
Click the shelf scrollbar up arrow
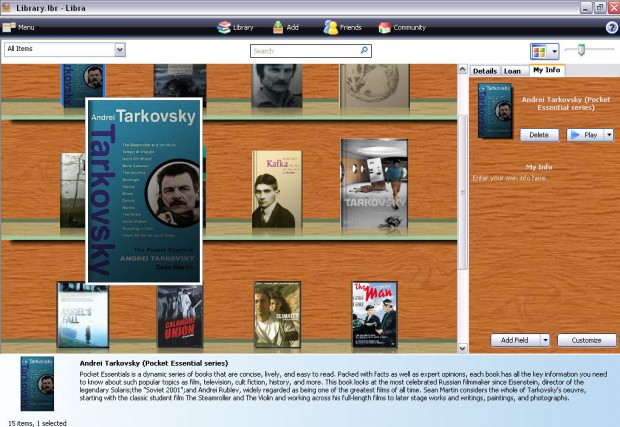coord(462,70)
